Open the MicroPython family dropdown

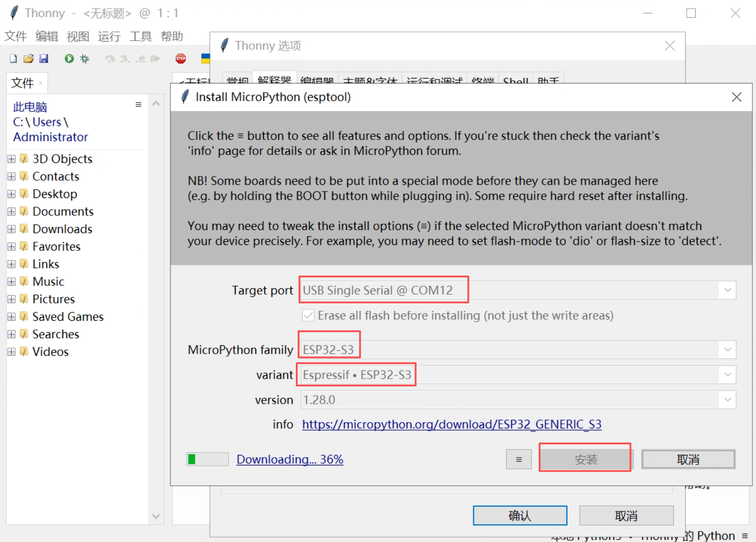[727, 349]
